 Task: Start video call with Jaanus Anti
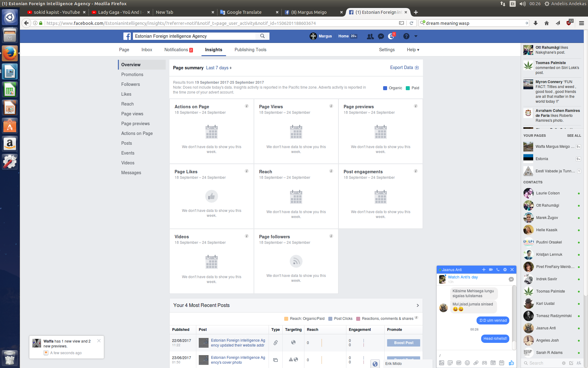click(491, 270)
